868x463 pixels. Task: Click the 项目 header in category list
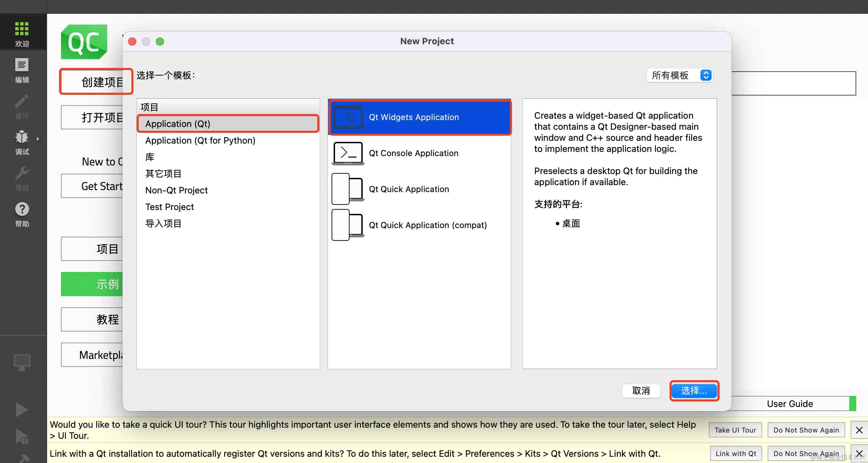point(228,107)
